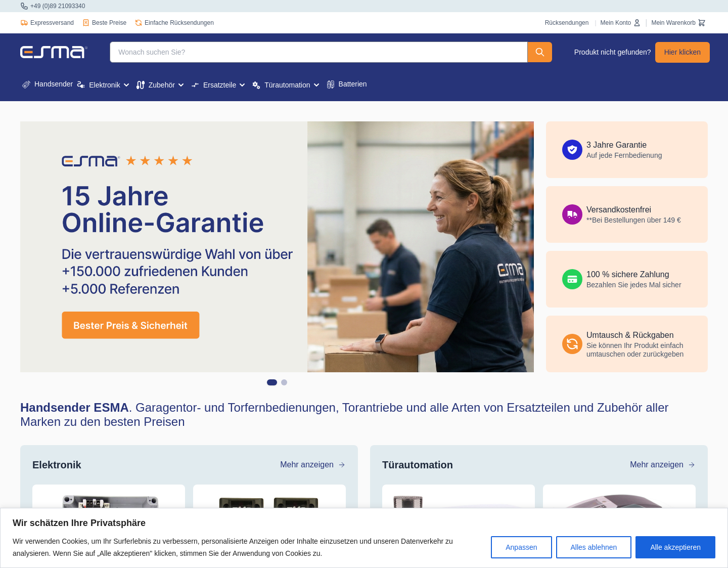Image resolution: width=728 pixels, height=568 pixels.
Task: Click the Elektronik section heading
Action: 57,465
